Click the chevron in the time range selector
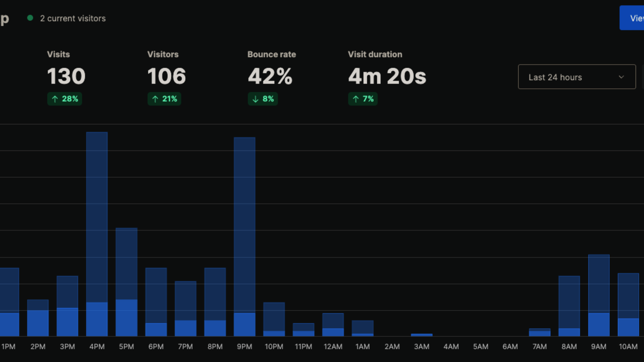Image resolution: width=644 pixels, height=362 pixels. pyautogui.click(x=621, y=77)
